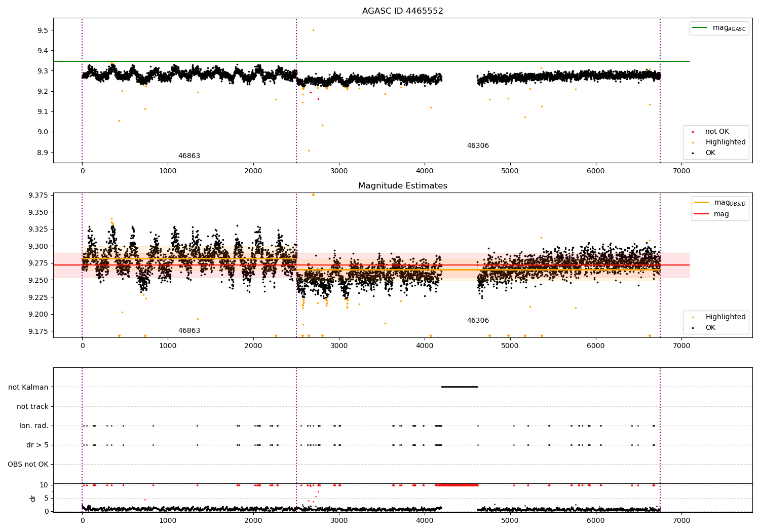Click the 'Ion. rad.' axis label
760x532 pixels.
34,426
